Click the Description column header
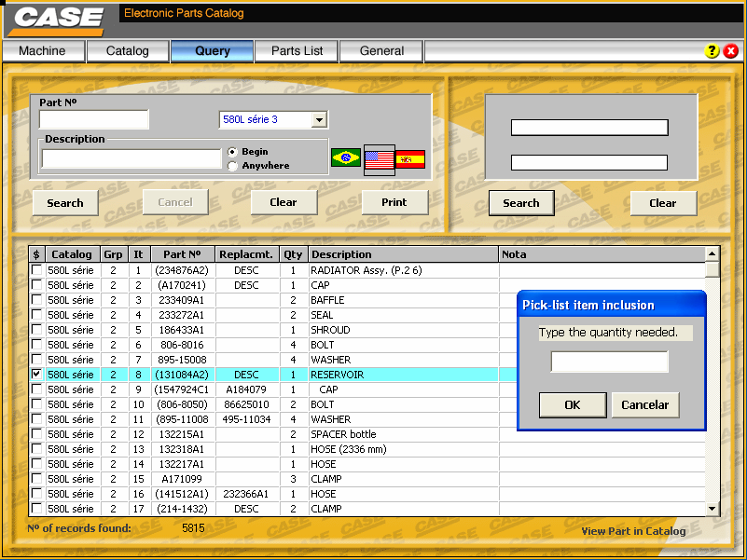Image resolution: width=747 pixels, height=560 pixels. (403, 254)
